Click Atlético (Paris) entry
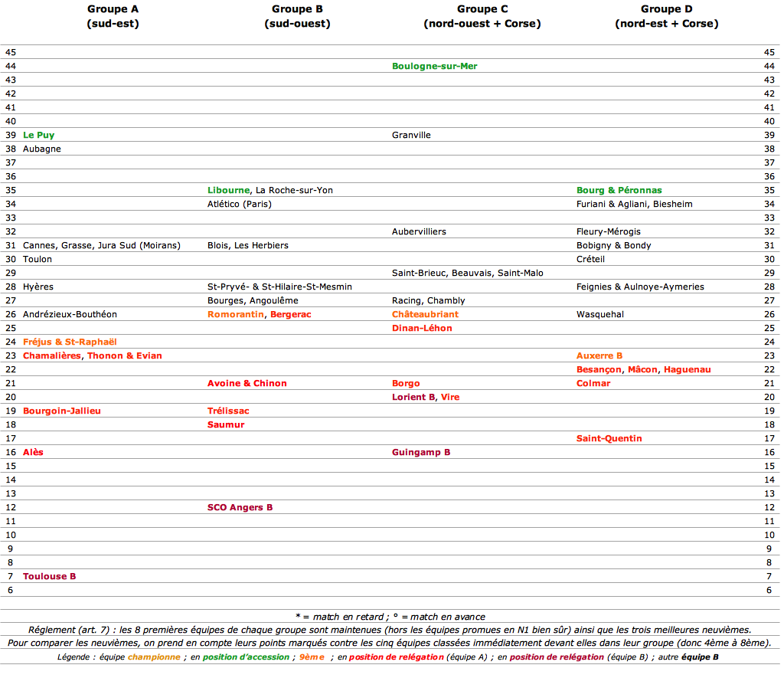Viewport: 784px width, 678px height. [x=240, y=204]
